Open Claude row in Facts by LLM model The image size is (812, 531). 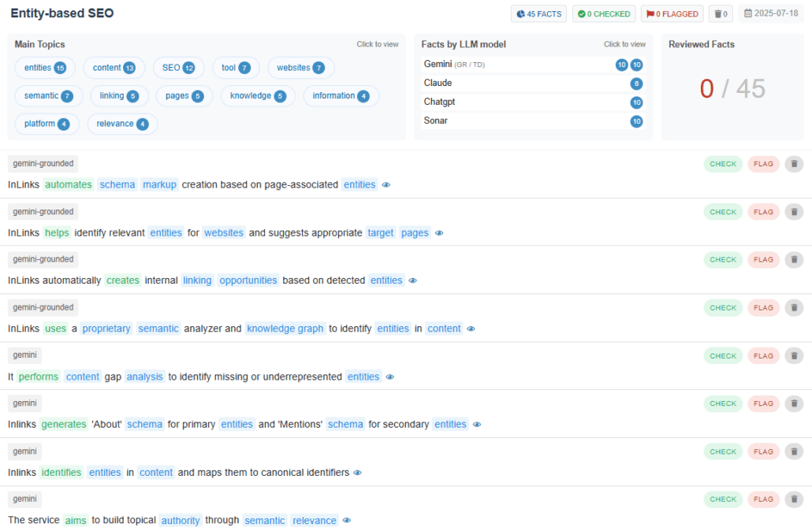[x=533, y=84]
